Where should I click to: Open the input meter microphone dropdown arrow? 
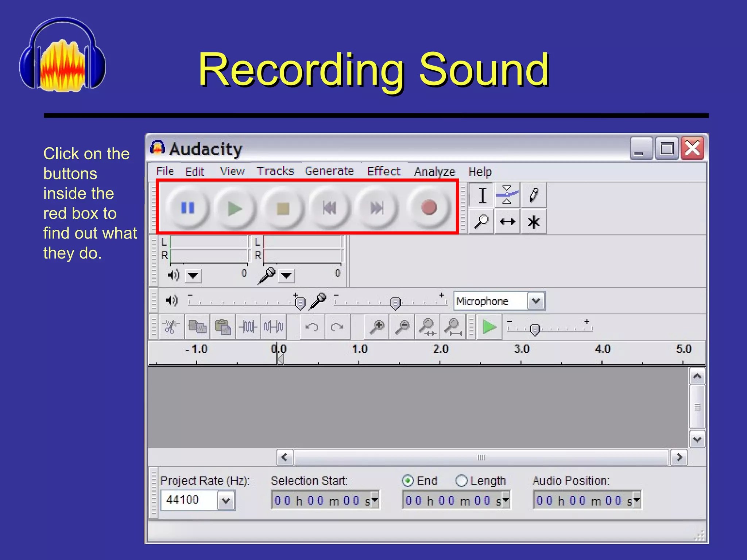pos(286,275)
